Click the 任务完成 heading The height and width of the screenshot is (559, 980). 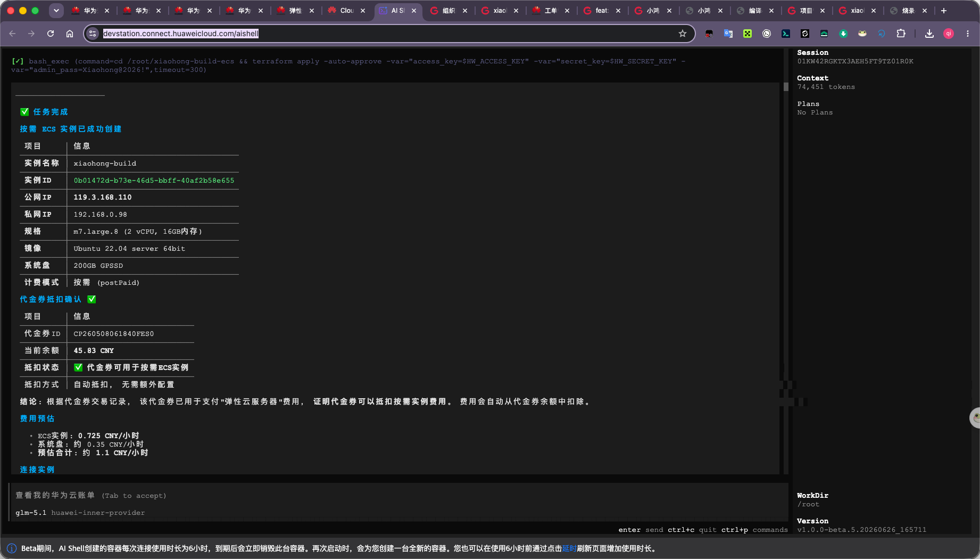pos(51,112)
